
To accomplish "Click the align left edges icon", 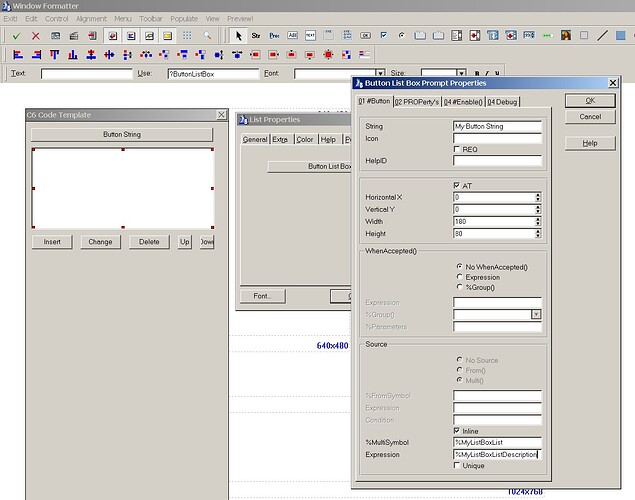I will 18,55.
